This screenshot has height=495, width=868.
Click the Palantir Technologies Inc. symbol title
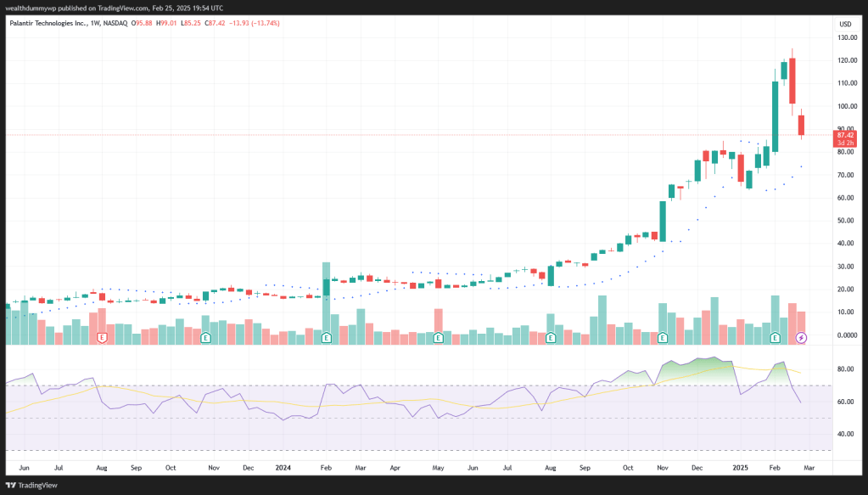pos(47,23)
